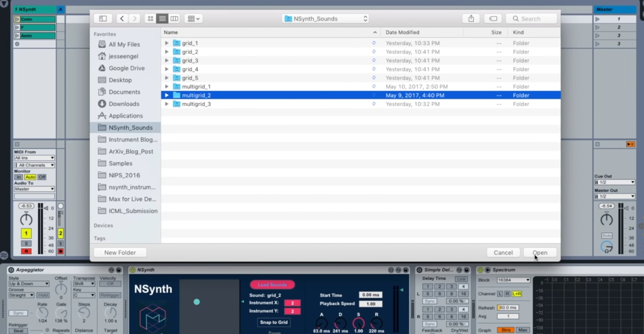Open the Arpeggiator Style Up & Down dropdown
Screen dimensions: 644x334
click(29, 284)
